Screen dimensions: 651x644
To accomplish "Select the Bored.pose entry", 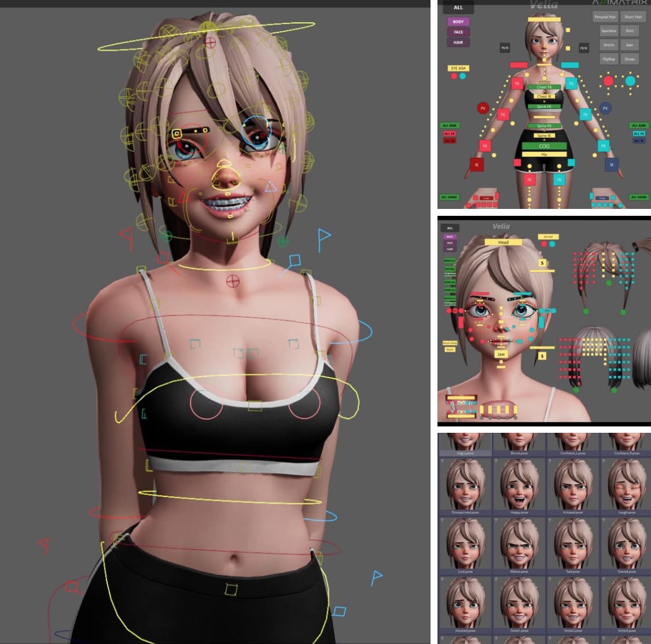I will [x=519, y=444].
